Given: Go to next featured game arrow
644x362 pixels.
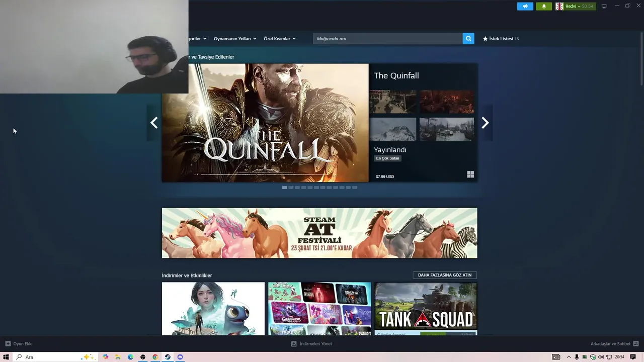Looking at the screenshot, I should click(x=485, y=123).
